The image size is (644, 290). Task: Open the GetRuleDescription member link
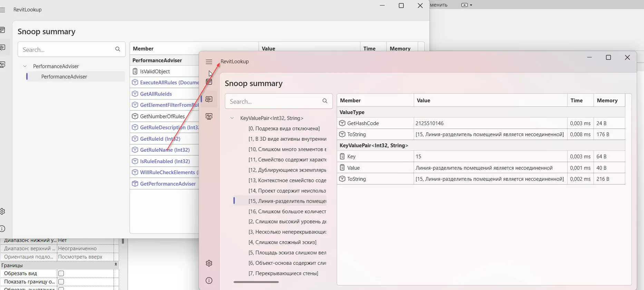(169, 128)
